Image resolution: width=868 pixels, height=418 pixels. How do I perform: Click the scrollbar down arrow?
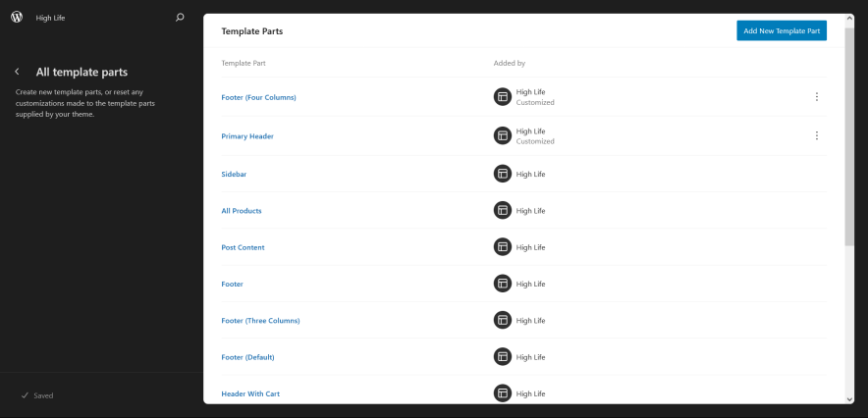[x=849, y=398]
